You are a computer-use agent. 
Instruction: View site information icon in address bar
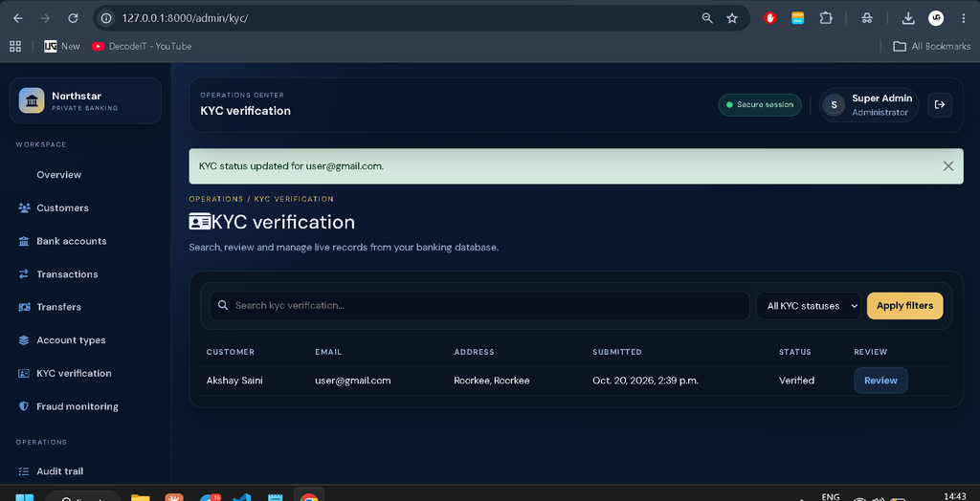click(106, 18)
